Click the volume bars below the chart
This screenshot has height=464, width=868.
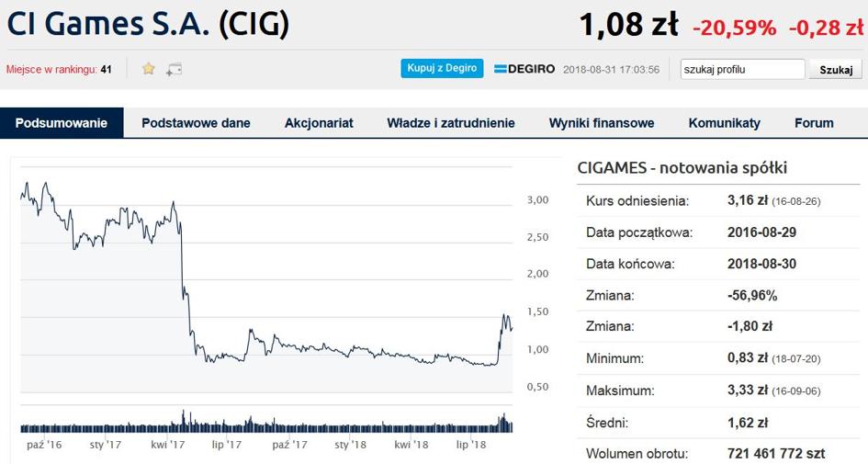[x=266, y=423]
